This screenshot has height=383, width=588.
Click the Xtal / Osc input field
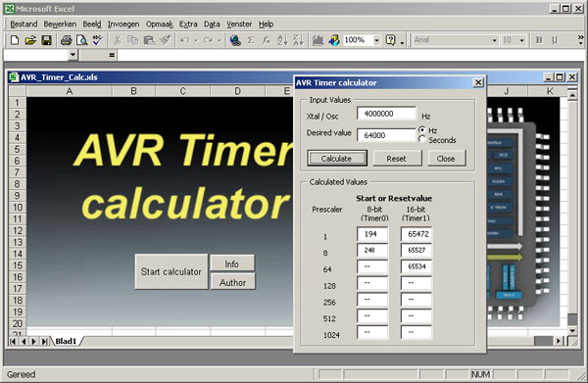point(386,114)
